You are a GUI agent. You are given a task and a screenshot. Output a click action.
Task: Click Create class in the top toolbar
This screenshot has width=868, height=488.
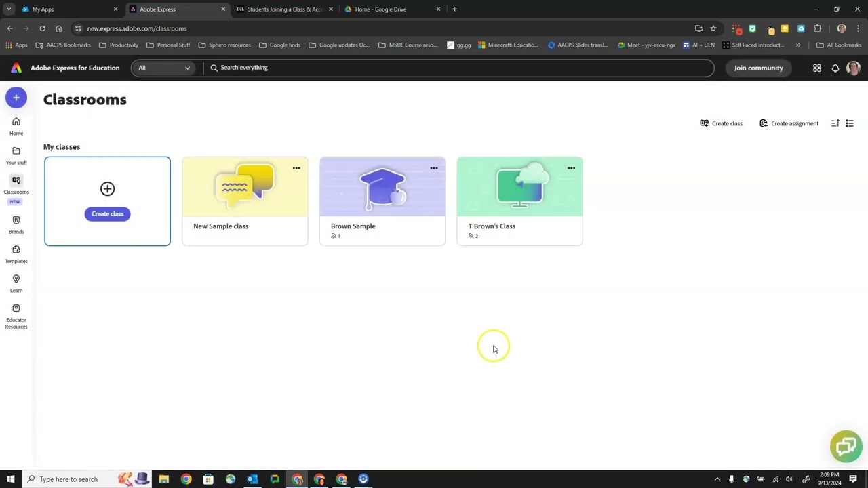pyautogui.click(x=721, y=123)
